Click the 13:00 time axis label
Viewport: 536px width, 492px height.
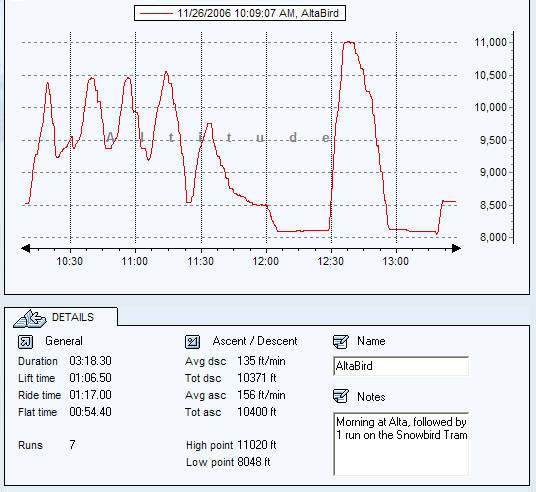pos(396,262)
